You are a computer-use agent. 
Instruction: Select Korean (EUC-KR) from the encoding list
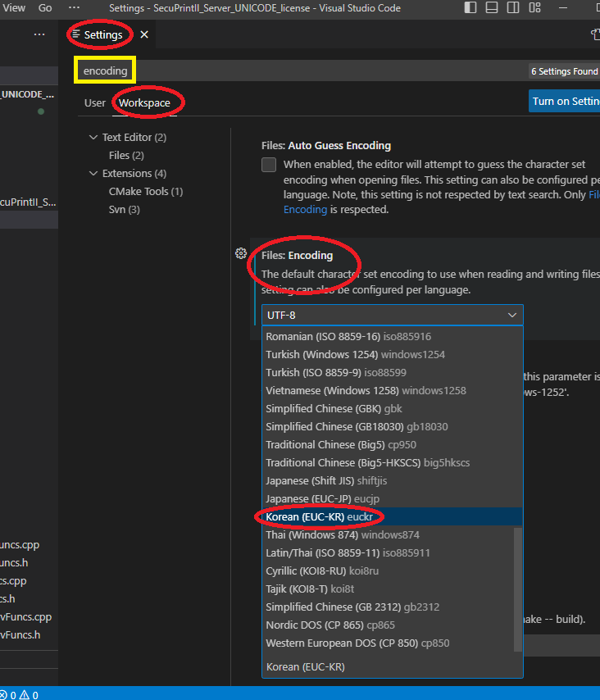pos(320,516)
